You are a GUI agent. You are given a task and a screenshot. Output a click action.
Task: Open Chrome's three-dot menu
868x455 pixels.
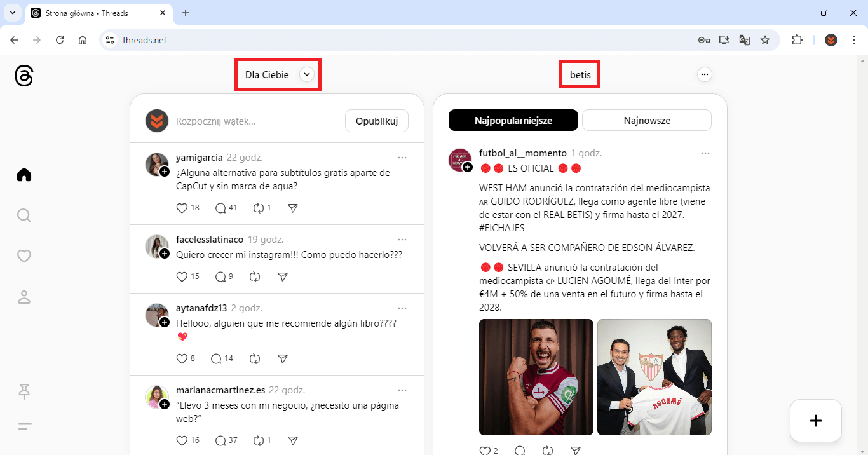(854, 40)
